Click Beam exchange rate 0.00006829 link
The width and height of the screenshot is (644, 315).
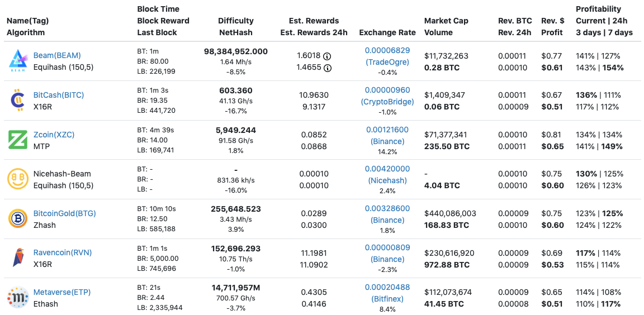point(387,50)
